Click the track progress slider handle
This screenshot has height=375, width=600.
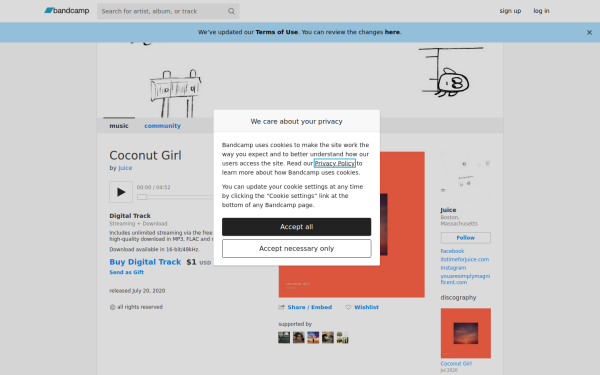point(142,197)
